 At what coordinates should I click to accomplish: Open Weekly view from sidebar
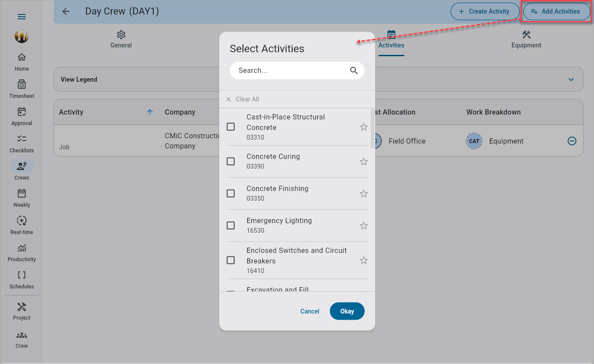(22, 198)
